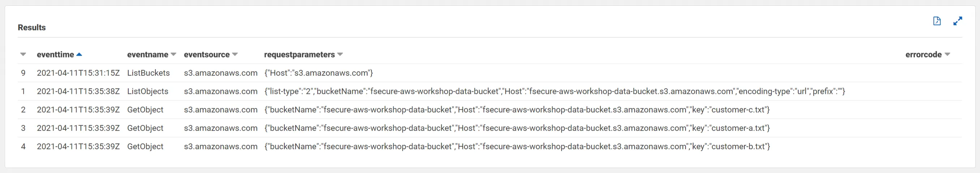Screen dimensions: 980x173
Task: Download results file icon
Action: 937,21
